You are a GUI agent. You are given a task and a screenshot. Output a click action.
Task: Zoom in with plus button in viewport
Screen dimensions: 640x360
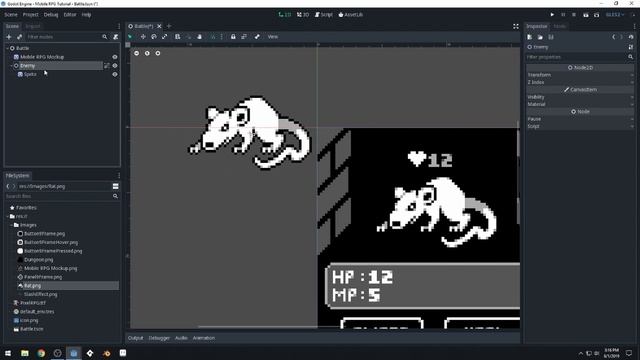[158, 53]
